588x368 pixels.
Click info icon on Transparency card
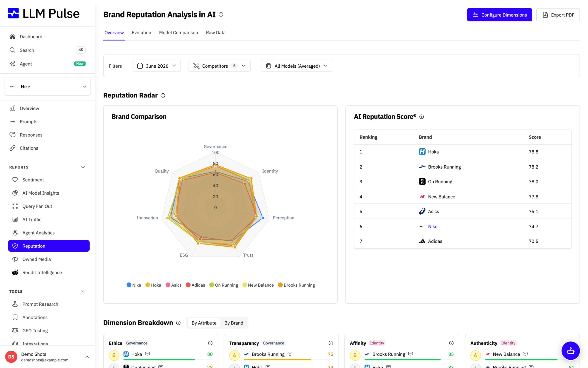(x=331, y=343)
